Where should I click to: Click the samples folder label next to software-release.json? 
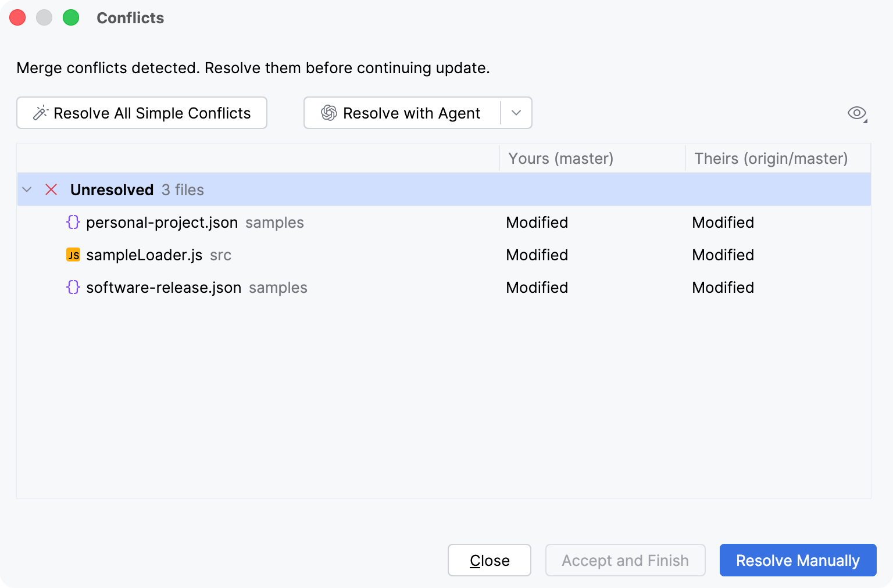point(278,288)
